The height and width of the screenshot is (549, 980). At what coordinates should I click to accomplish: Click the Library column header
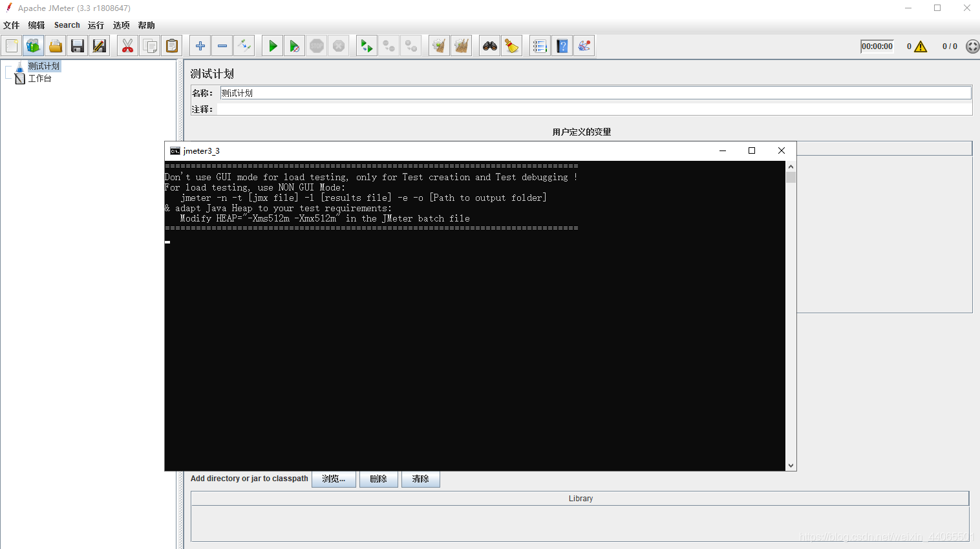point(580,499)
